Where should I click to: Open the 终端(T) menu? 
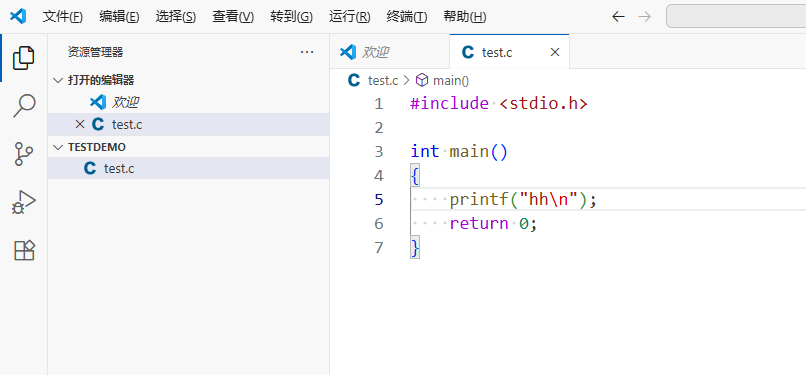point(407,16)
